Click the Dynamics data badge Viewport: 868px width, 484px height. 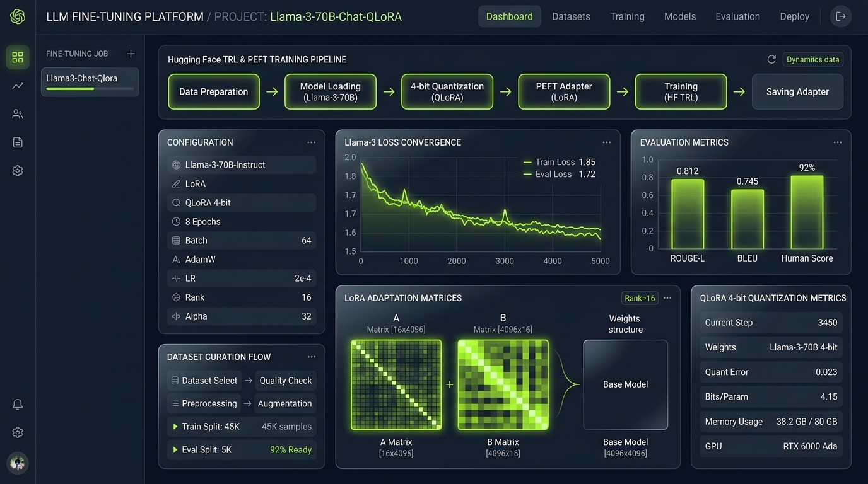(x=812, y=59)
